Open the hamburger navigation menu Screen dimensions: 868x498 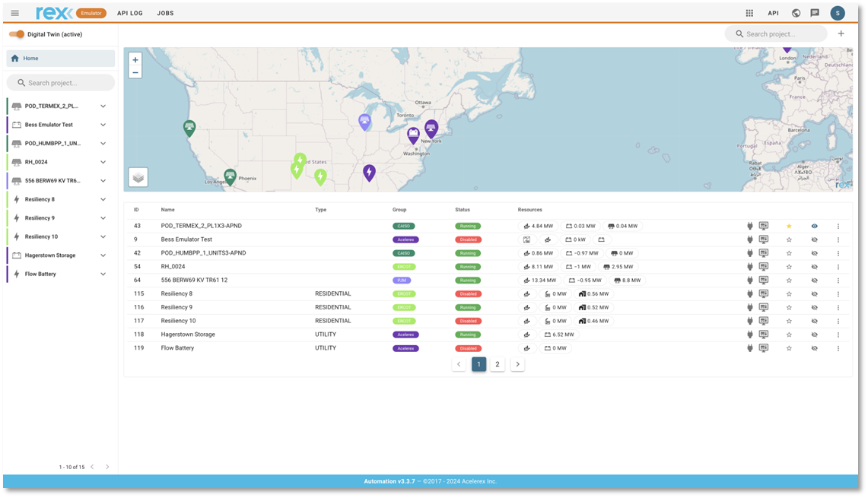pos(15,13)
